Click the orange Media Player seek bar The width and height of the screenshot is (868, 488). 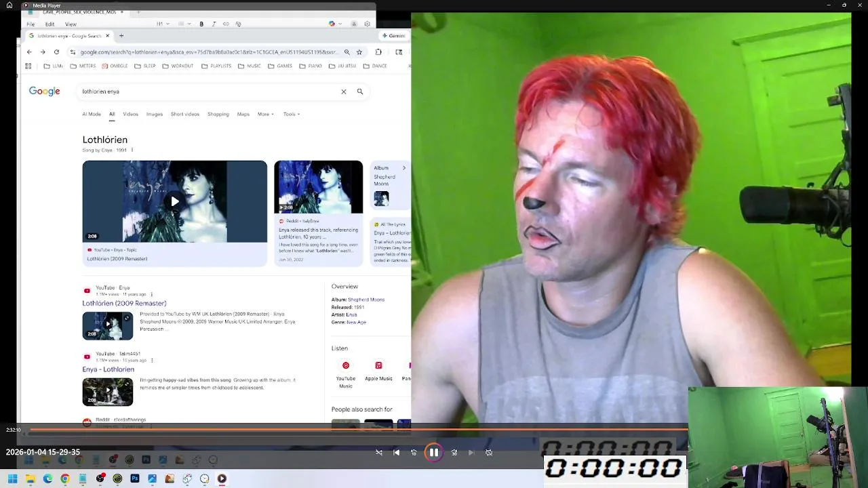click(359, 430)
